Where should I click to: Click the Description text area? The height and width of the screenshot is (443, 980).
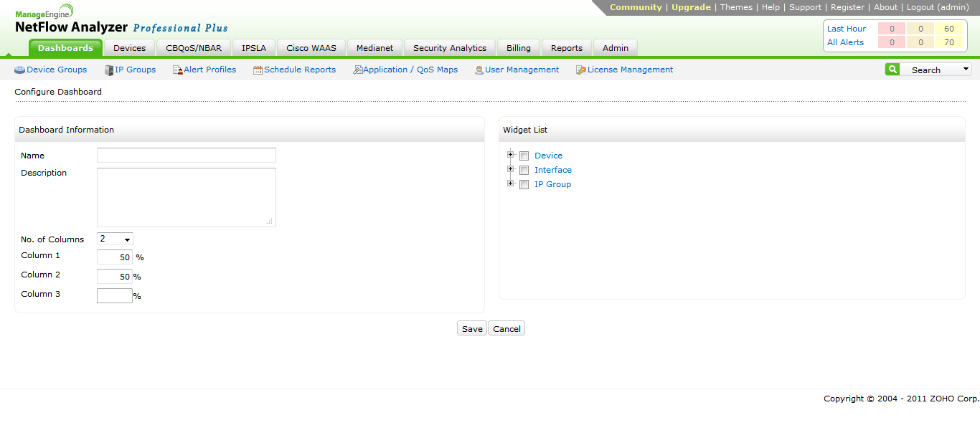coord(187,197)
